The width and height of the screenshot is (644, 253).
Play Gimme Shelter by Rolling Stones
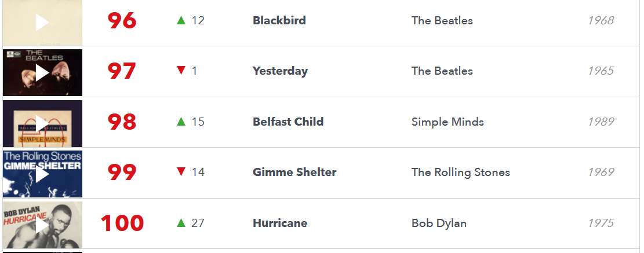(x=42, y=174)
